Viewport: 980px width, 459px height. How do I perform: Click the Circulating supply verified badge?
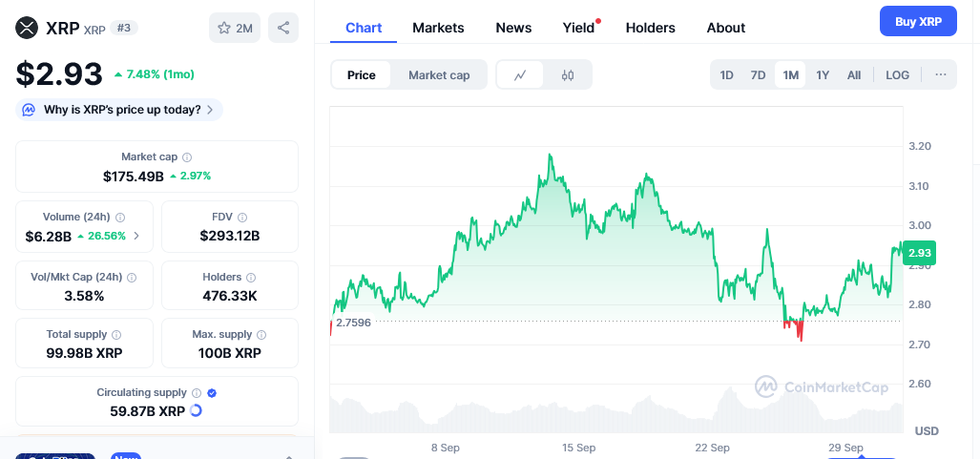coord(212,393)
